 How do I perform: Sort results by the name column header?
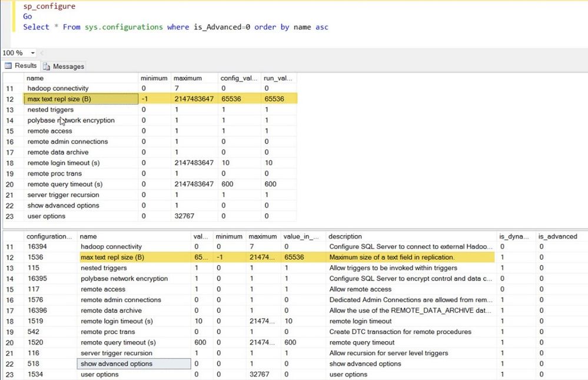point(35,78)
